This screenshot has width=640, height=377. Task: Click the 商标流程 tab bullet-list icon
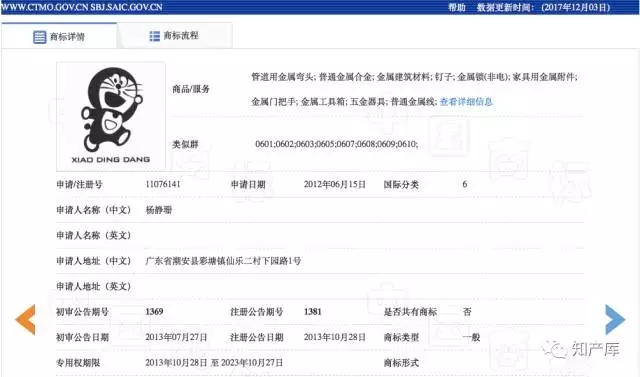click(x=154, y=36)
